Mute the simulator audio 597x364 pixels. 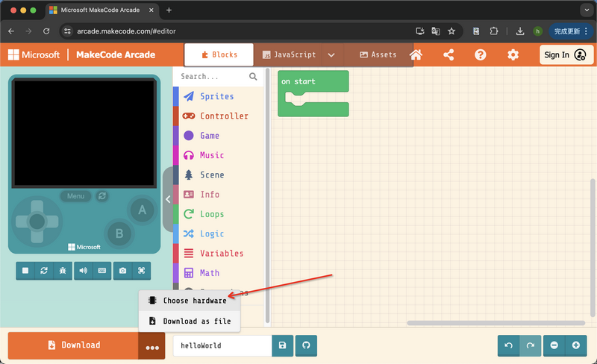[83, 271]
